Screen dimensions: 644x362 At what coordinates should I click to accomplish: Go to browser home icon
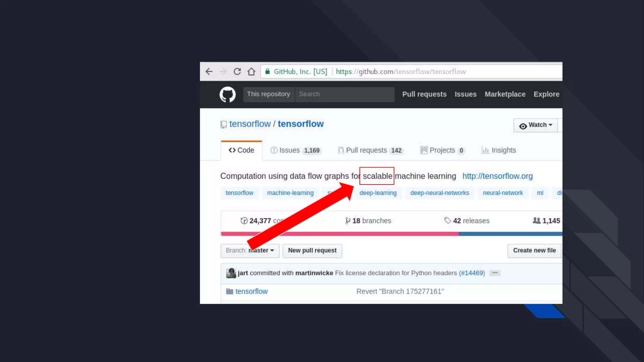click(251, 72)
